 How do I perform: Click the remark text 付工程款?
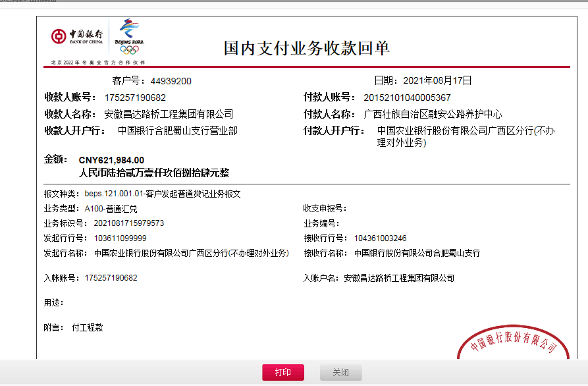[x=87, y=327]
